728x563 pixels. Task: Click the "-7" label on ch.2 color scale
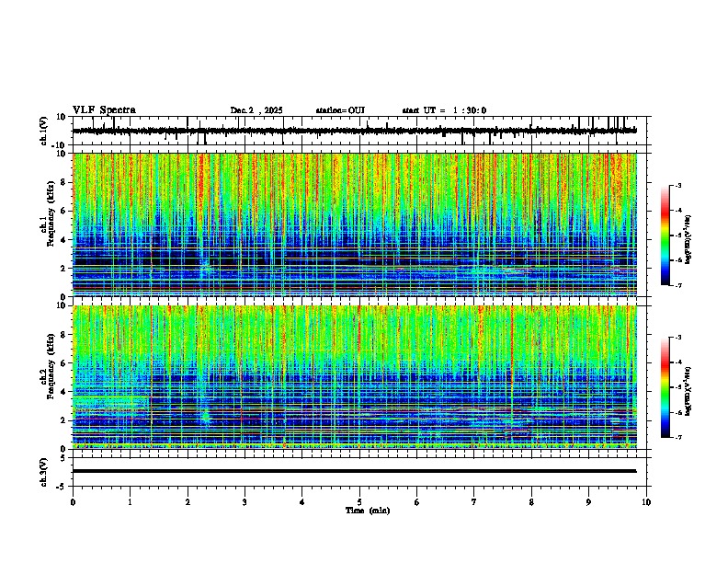[677, 438]
